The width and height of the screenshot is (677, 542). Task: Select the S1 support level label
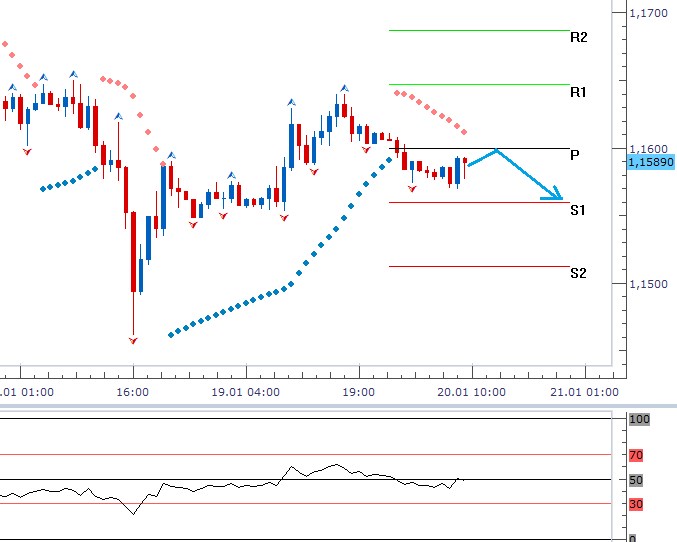click(578, 210)
